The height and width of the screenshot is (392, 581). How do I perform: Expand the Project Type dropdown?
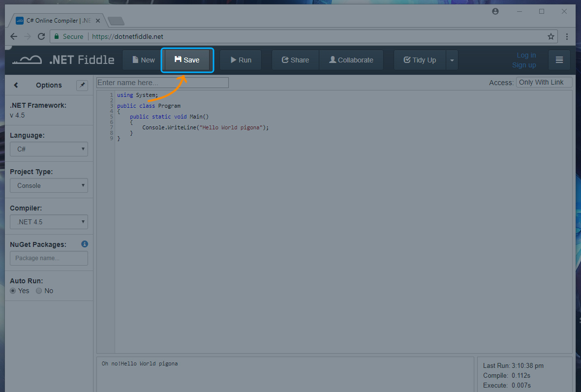click(x=49, y=185)
